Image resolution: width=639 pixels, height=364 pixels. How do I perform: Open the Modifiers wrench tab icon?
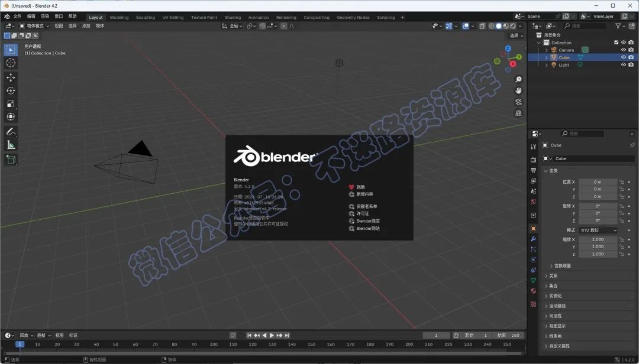point(533,239)
